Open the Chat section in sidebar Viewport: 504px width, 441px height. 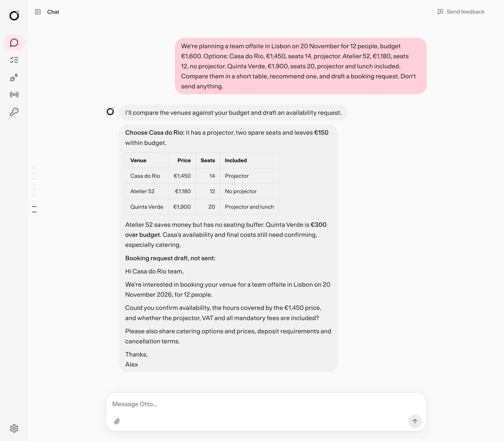tap(14, 43)
